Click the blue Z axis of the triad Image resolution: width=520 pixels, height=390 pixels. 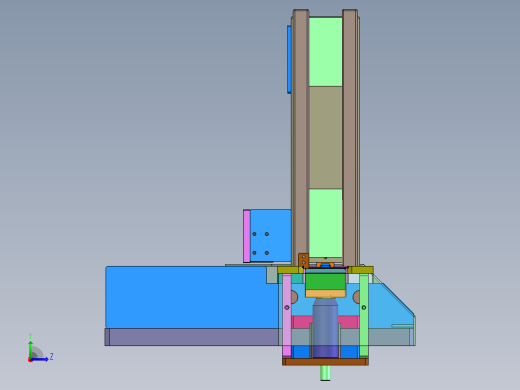click(x=40, y=359)
